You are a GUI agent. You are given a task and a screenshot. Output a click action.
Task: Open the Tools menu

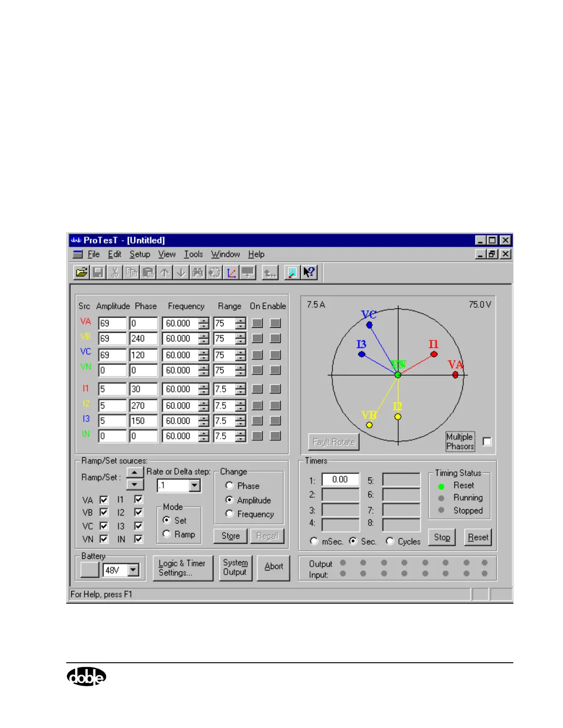[194, 254]
